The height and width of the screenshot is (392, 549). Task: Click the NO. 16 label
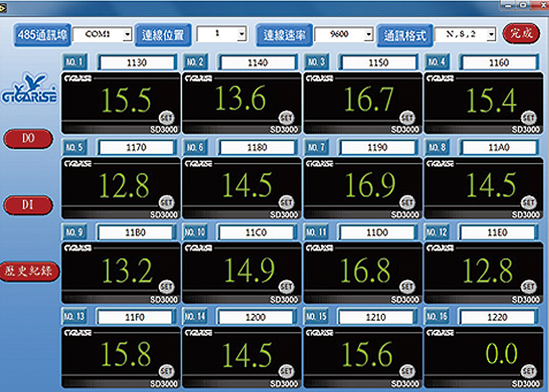(437, 316)
